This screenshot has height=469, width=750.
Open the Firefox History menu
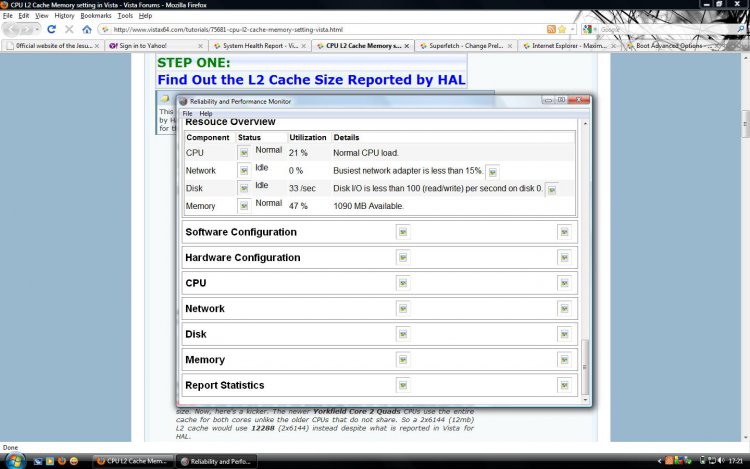[x=64, y=16]
